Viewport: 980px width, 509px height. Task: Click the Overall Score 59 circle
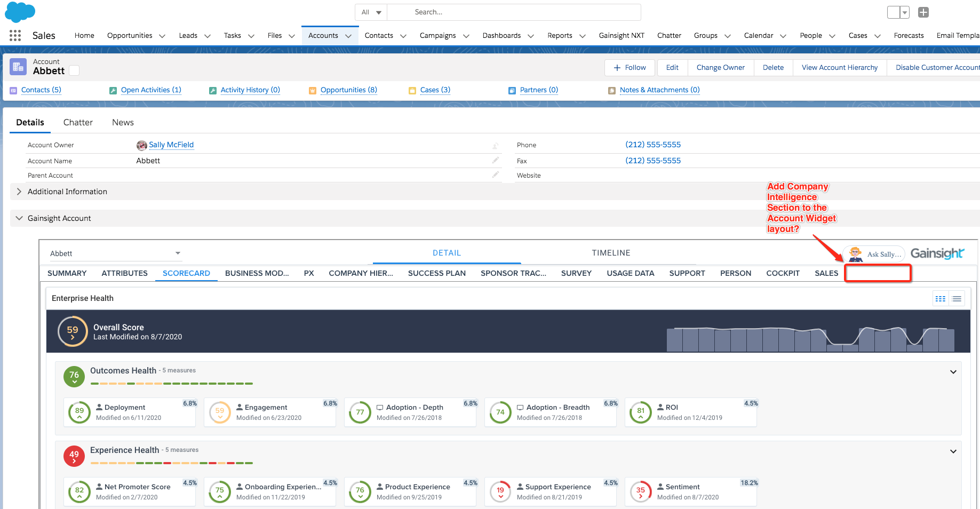tap(73, 331)
